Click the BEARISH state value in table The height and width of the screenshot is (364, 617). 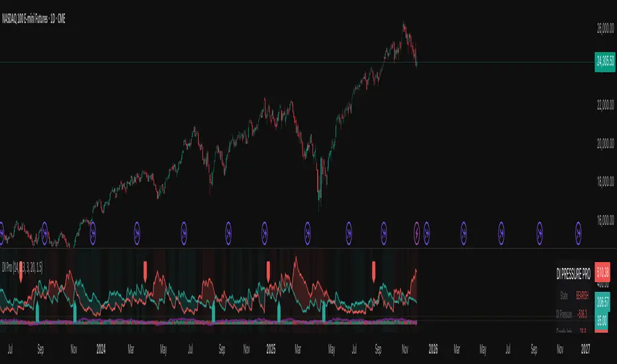tap(583, 296)
